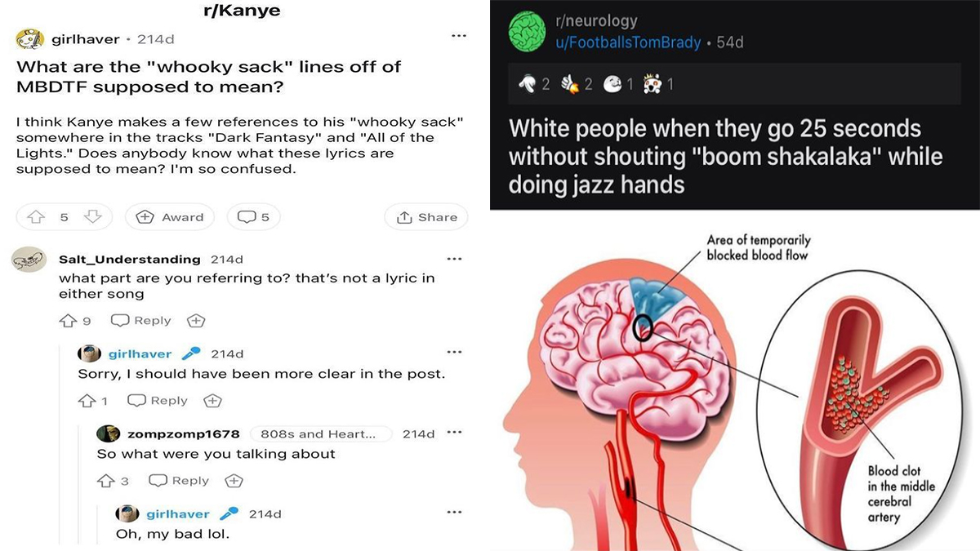980x551 pixels.
Task: Upvote zompzomp1678's comment
Action: (x=106, y=481)
